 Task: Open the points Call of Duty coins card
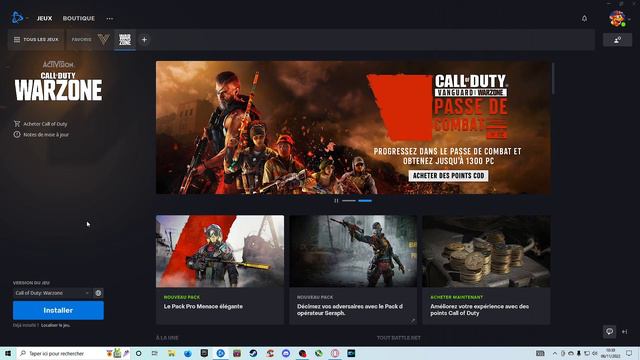pyautogui.click(x=486, y=270)
